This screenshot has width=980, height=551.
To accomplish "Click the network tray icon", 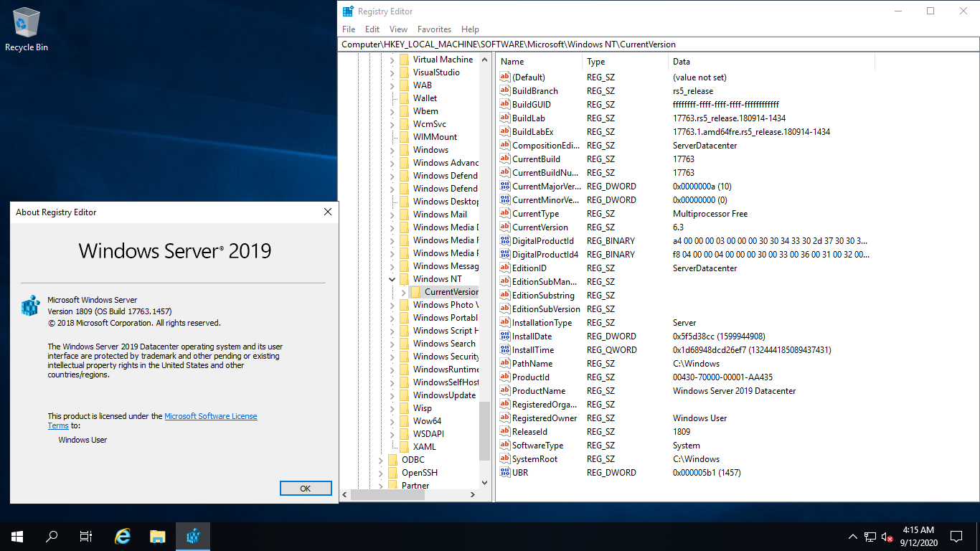I will tap(870, 536).
